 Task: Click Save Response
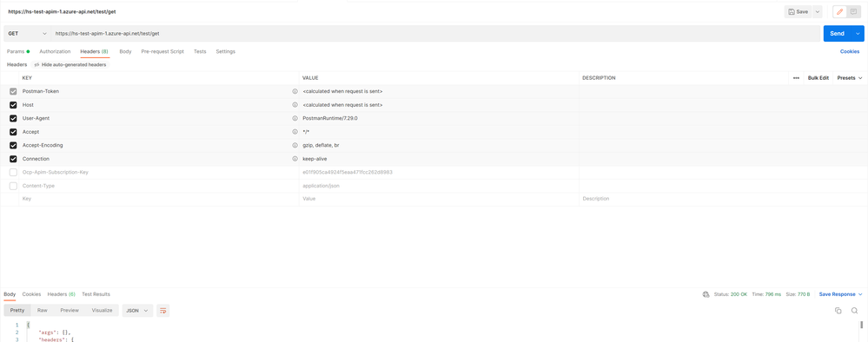(x=837, y=294)
